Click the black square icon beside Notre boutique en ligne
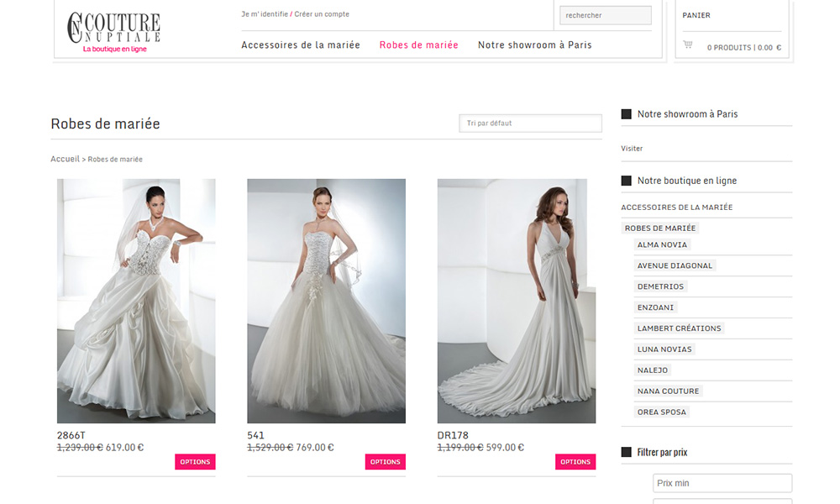Image resolution: width=840 pixels, height=504 pixels. pos(624,180)
